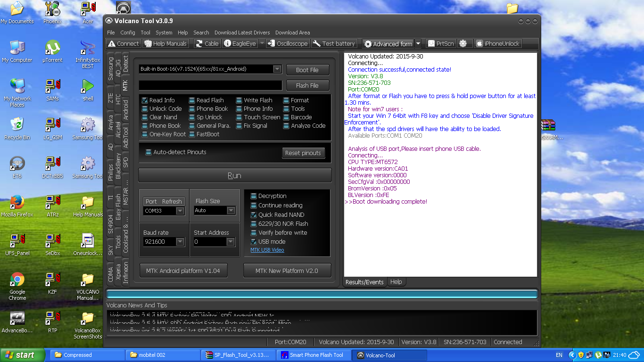Screen dimensions: 644x362
Task: Click the Boot File button
Action: tap(307, 70)
